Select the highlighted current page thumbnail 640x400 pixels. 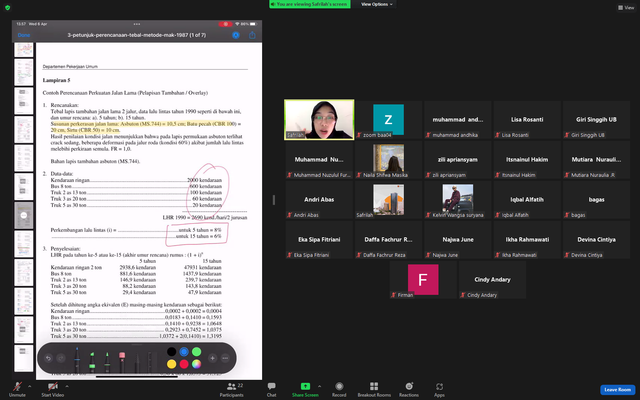[24, 215]
